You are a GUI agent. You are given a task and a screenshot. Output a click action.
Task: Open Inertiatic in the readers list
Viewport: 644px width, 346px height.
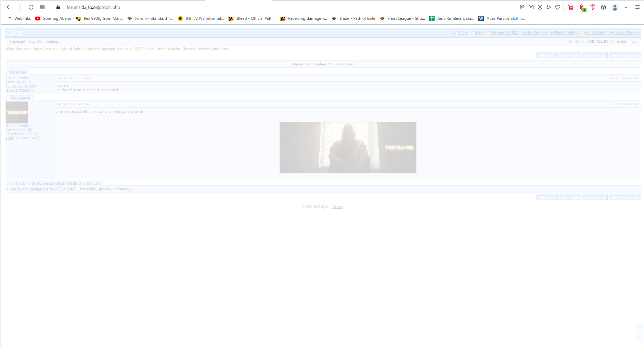click(x=120, y=189)
